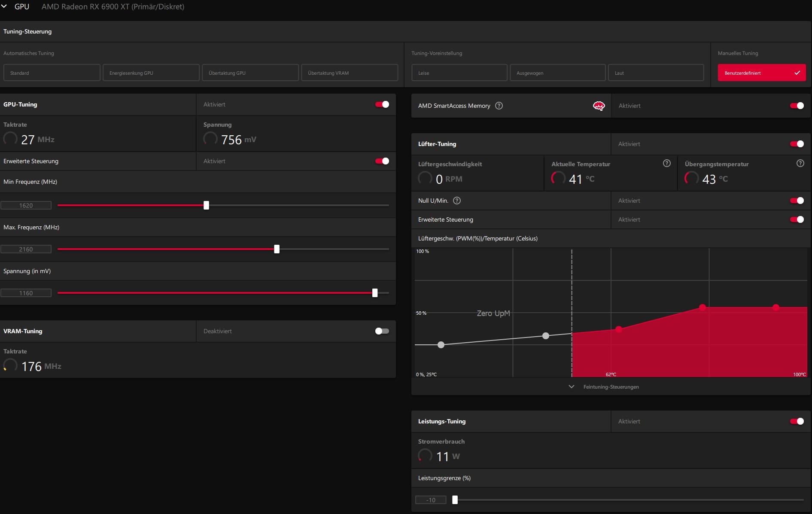Image resolution: width=812 pixels, height=514 pixels.
Task: Click AMD Radeon RX 6900 XT title
Action: 113,6
